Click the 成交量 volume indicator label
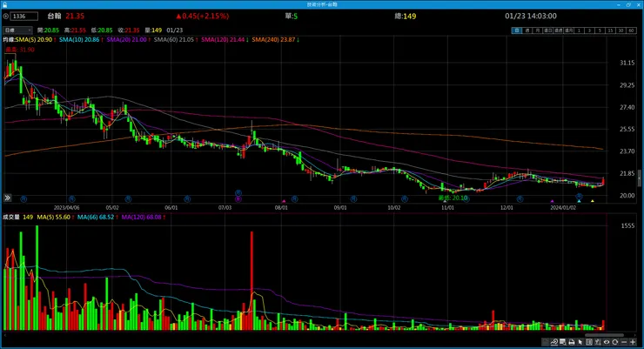This screenshot has height=349, width=644. (x=11, y=217)
